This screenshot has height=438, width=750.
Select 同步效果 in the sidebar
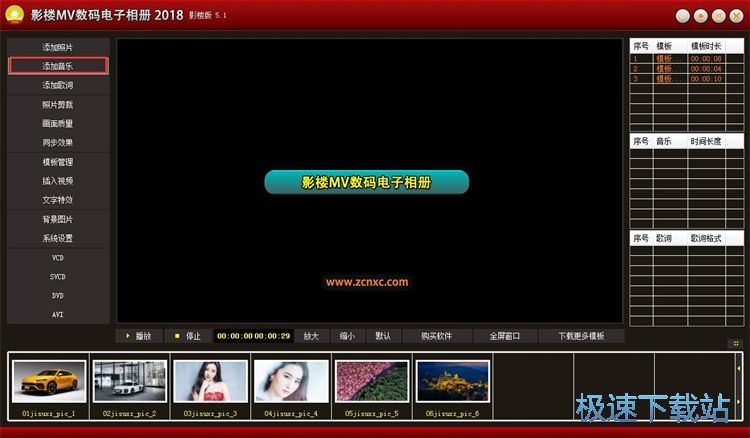[x=58, y=142]
